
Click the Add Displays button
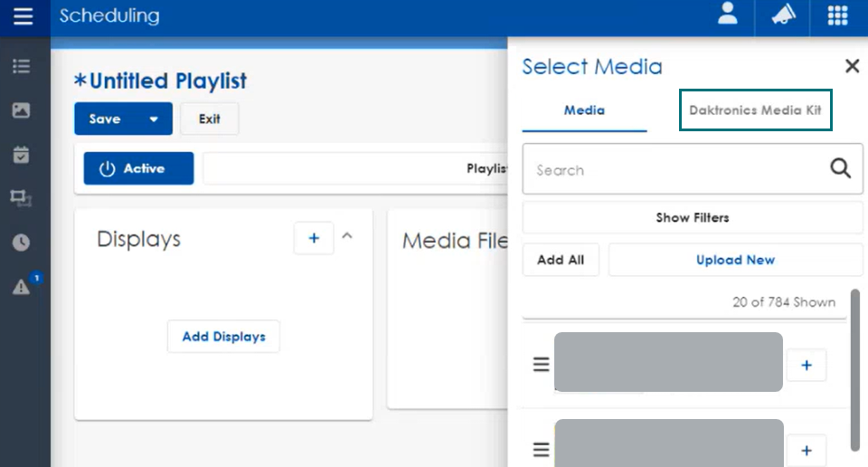[223, 336]
